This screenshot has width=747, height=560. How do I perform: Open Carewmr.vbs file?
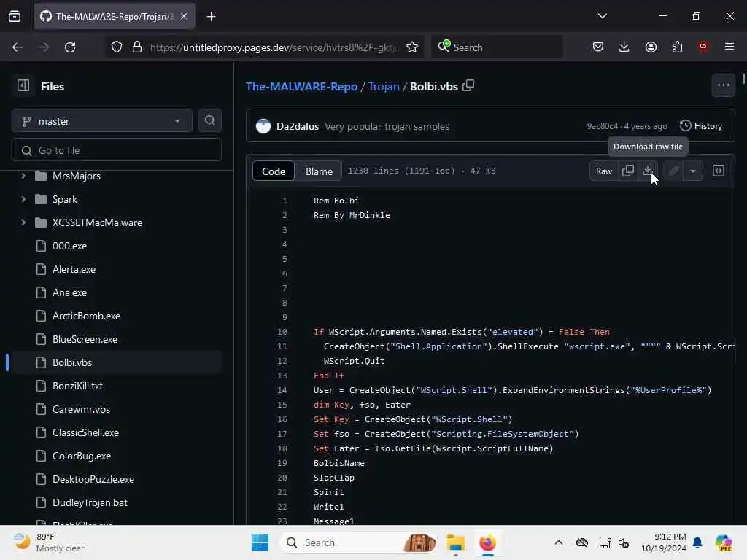(x=81, y=409)
